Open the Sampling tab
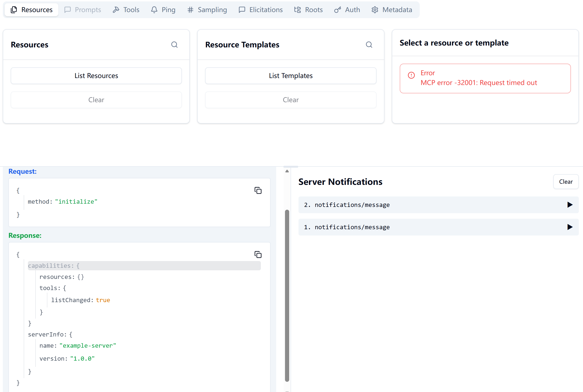This screenshot has width=583, height=392. coord(207,10)
